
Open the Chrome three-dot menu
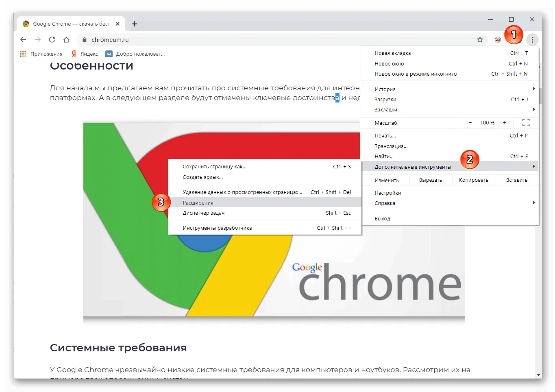(x=532, y=39)
